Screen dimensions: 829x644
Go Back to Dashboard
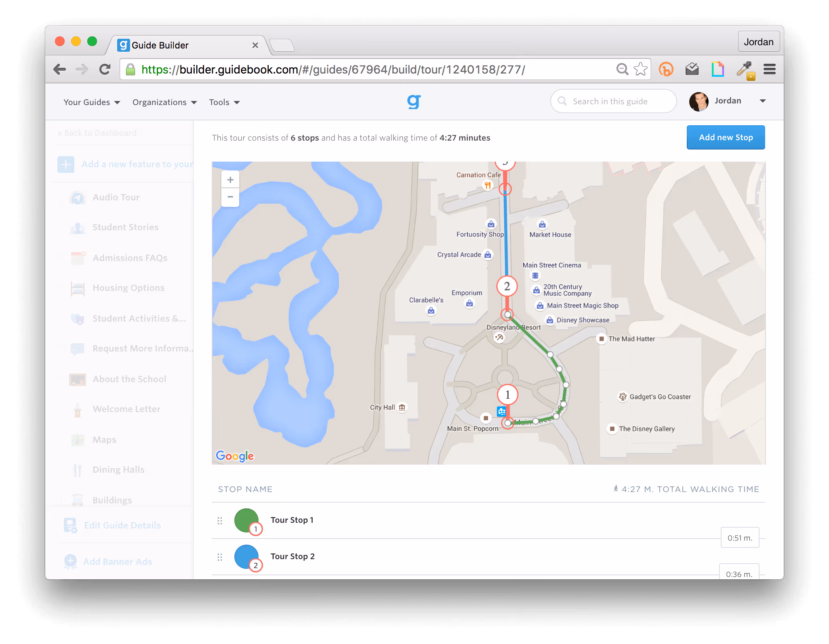[98, 133]
